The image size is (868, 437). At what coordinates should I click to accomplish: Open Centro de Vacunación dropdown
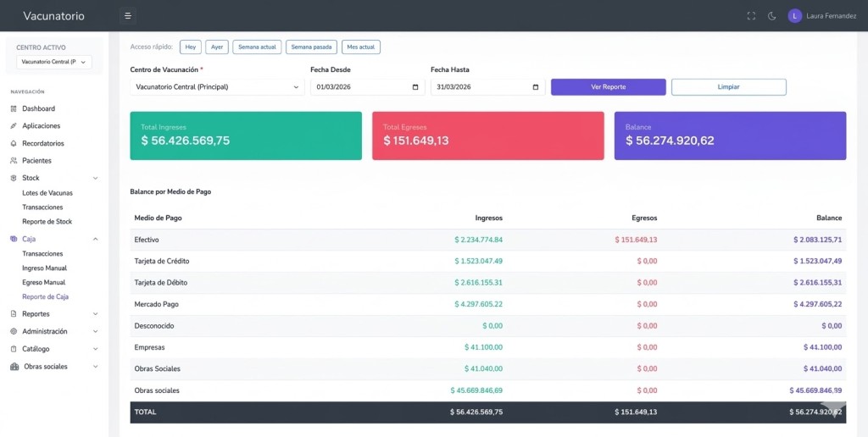217,86
